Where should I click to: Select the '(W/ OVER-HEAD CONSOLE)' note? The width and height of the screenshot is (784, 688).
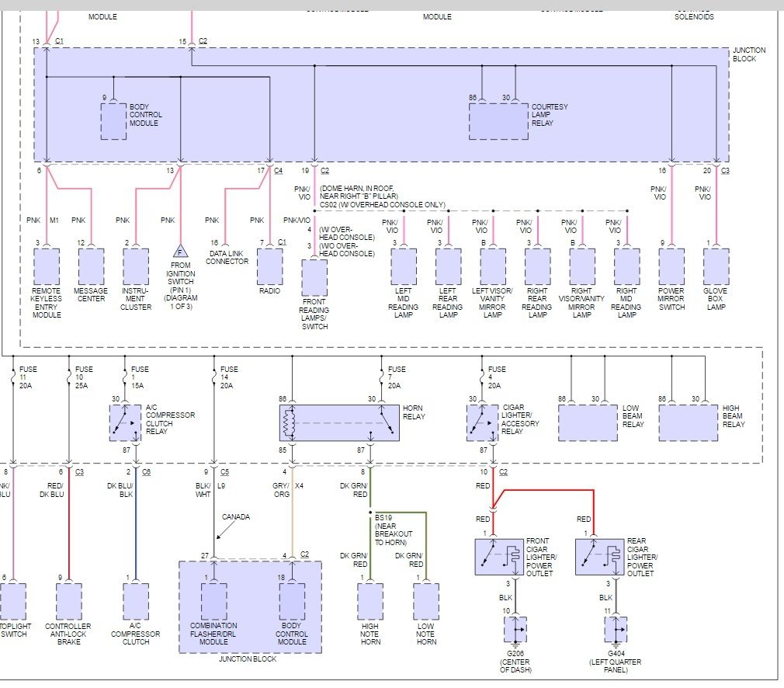[346, 233]
